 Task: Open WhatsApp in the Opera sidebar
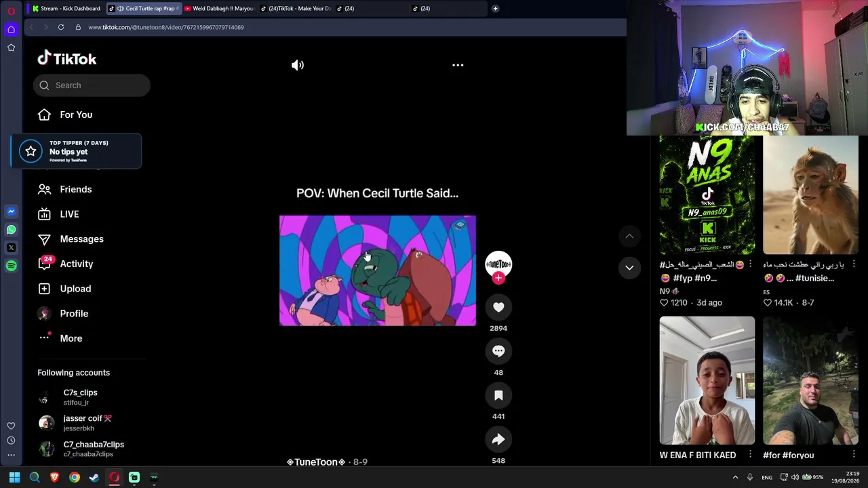click(12, 230)
